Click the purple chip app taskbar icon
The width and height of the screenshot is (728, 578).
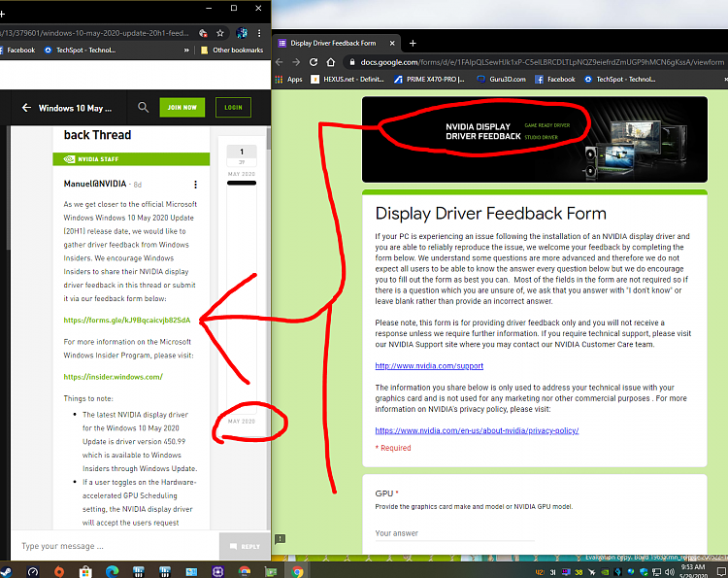217,572
